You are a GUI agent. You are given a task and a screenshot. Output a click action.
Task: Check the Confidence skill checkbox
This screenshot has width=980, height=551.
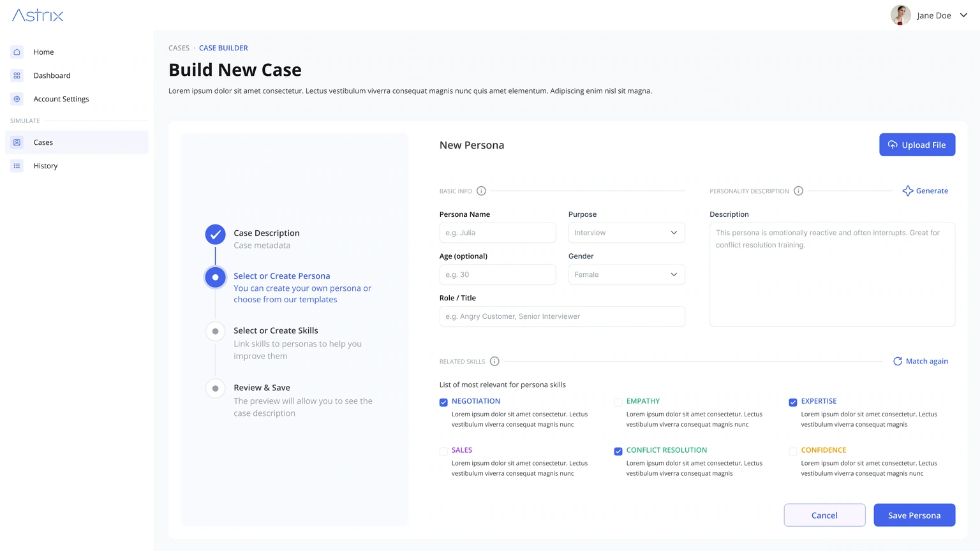click(793, 452)
